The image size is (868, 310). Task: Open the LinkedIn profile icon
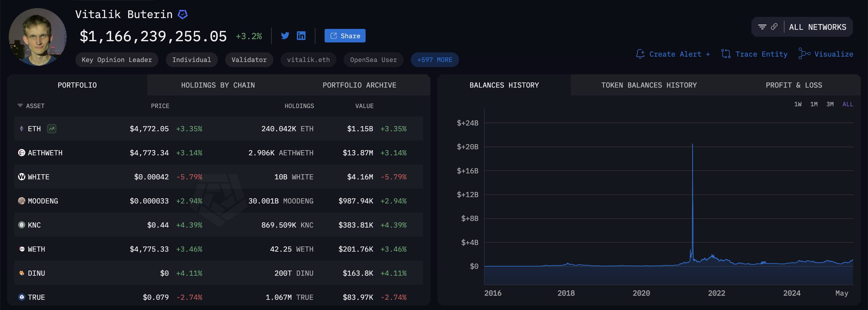[x=301, y=36]
